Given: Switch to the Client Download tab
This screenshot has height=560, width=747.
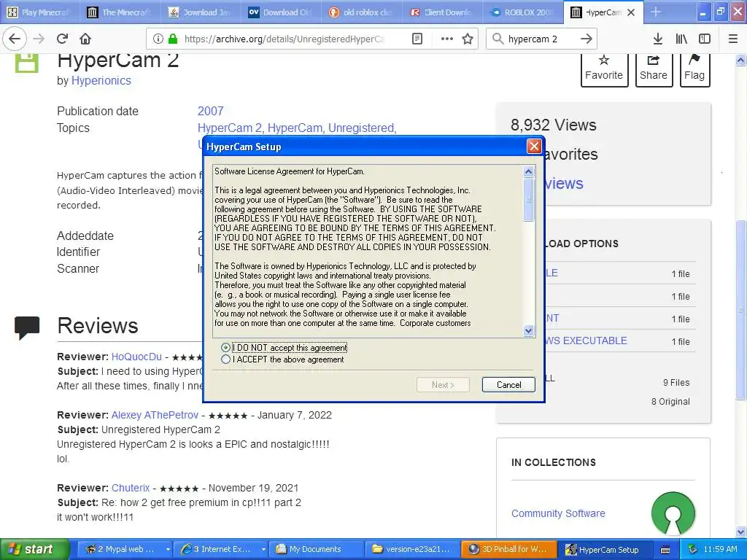Looking at the screenshot, I should click(x=441, y=12).
